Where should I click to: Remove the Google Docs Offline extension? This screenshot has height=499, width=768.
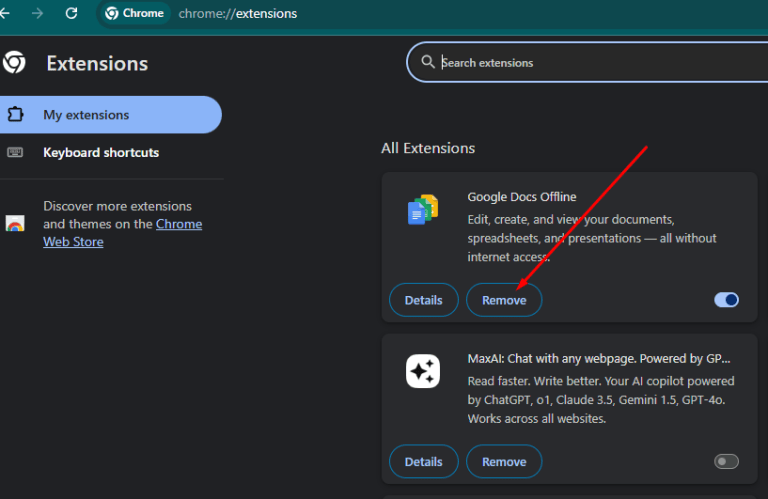504,300
